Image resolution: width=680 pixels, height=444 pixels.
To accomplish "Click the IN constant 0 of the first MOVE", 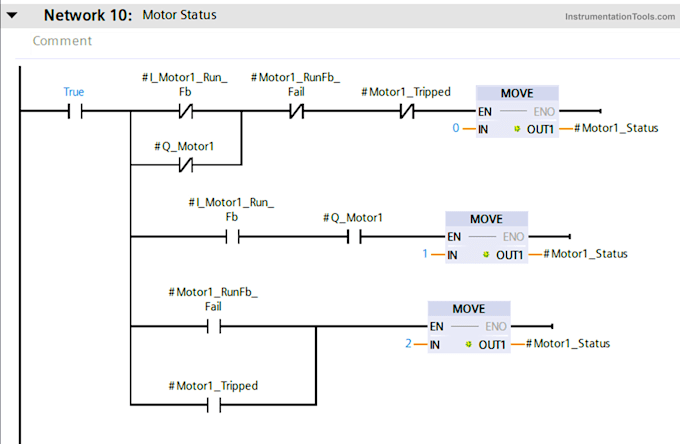I will click(456, 128).
